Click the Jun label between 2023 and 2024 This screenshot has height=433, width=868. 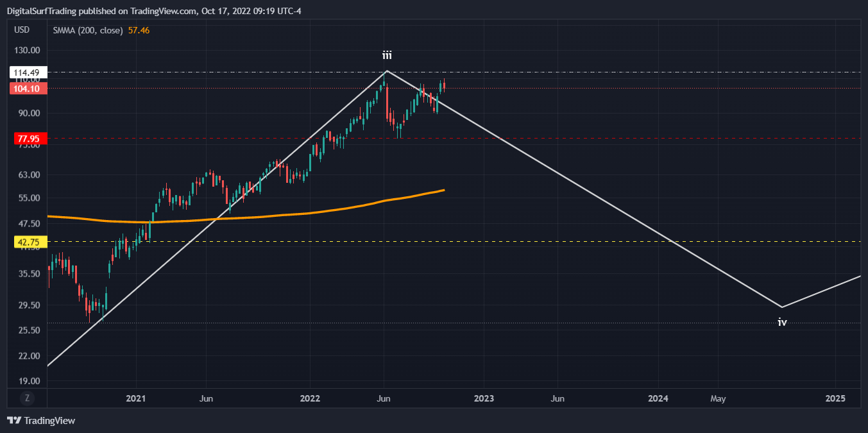click(558, 398)
